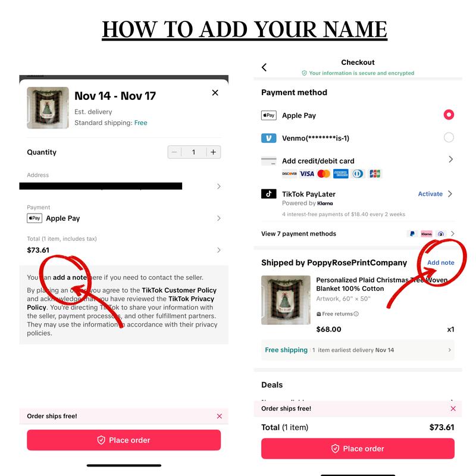Click the left Place order button

tap(124, 440)
